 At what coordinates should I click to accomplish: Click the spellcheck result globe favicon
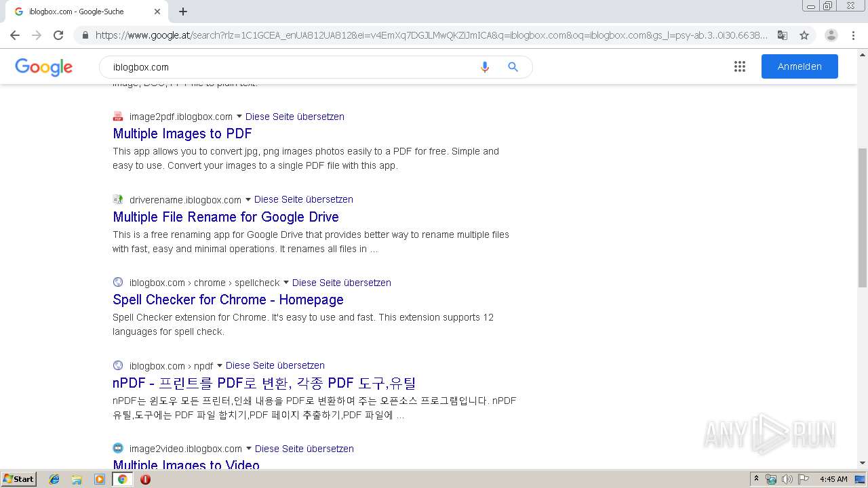point(118,282)
